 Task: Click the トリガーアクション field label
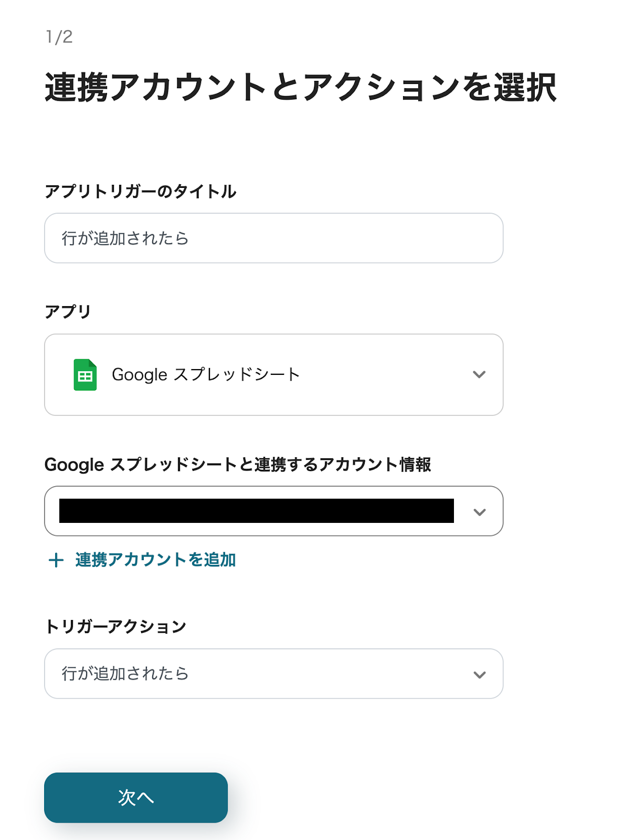coord(116,626)
